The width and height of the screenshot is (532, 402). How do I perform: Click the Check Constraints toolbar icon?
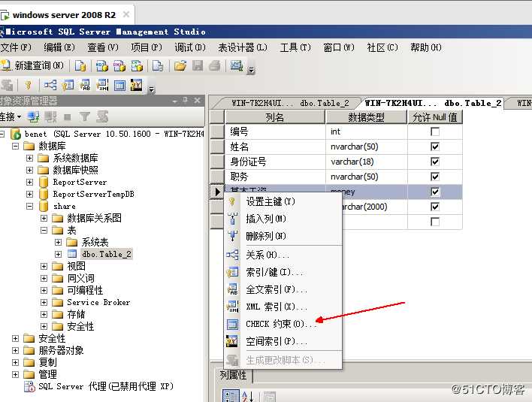[x=119, y=85]
